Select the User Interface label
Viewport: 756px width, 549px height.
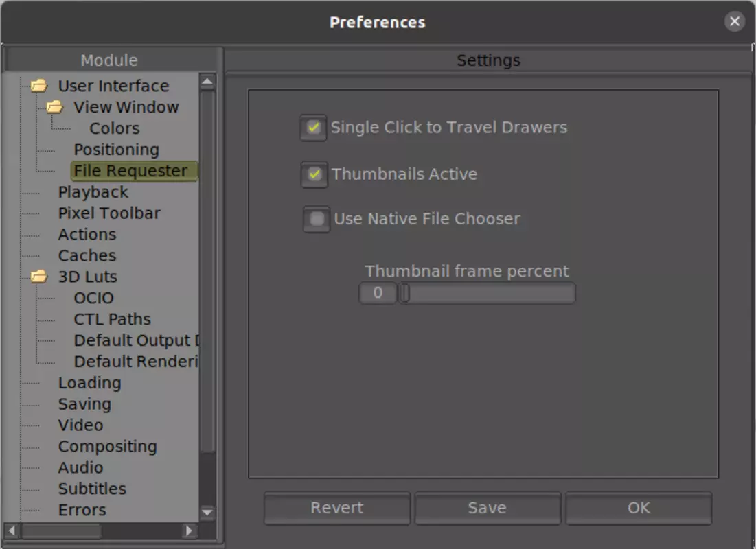[114, 86]
